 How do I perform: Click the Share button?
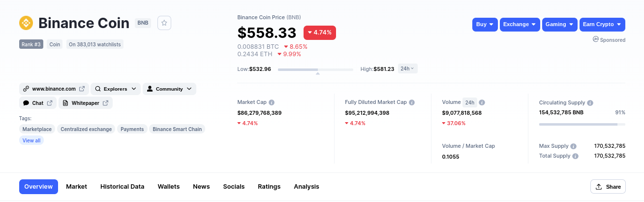(x=608, y=187)
